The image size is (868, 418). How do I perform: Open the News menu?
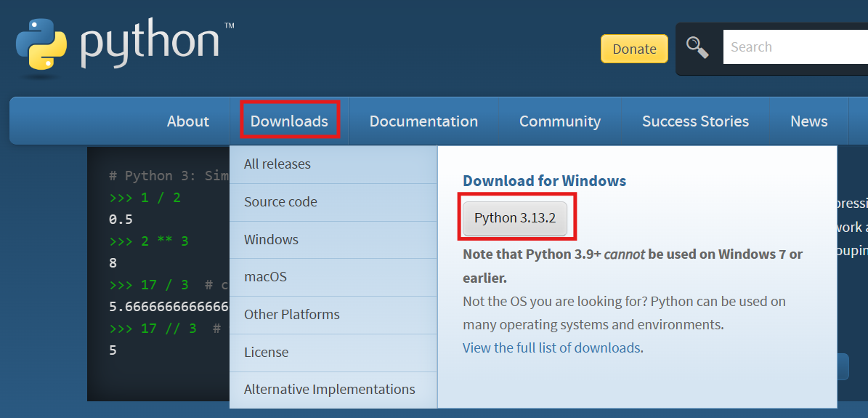pyautogui.click(x=808, y=121)
